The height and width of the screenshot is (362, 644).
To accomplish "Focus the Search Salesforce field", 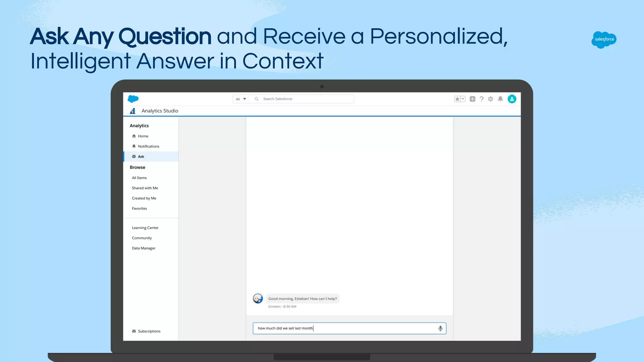I will [302, 99].
